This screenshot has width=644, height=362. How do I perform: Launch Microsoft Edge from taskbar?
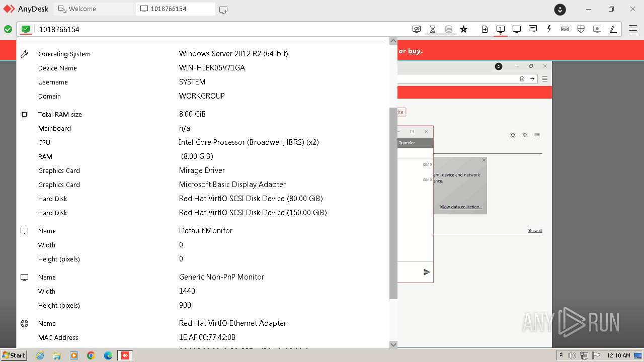tap(108, 355)
